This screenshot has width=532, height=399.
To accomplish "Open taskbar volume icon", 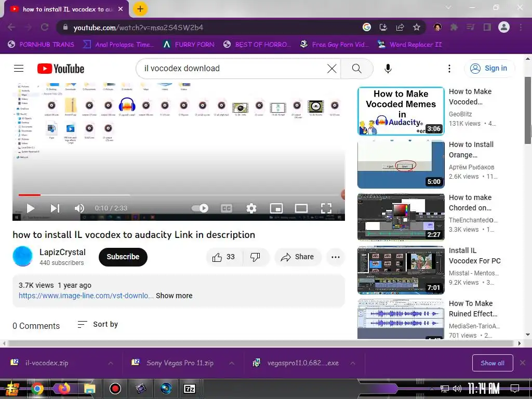I will pyautogui.click(x=457, y=389).
